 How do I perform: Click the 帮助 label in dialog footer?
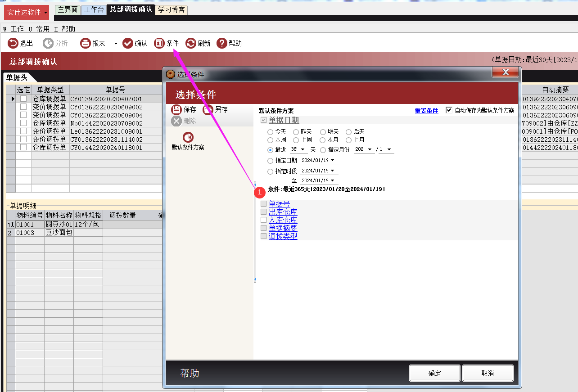(x=190, y=373)
